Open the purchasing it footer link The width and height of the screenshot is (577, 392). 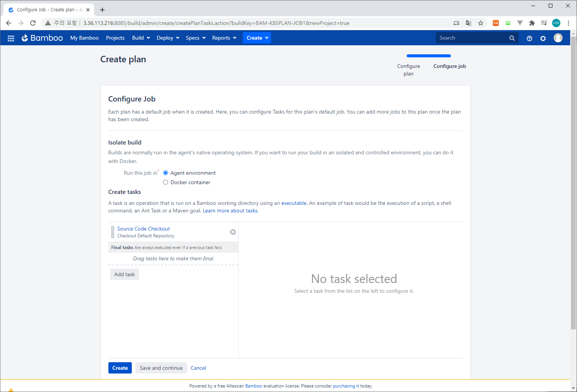coord(346,386)
